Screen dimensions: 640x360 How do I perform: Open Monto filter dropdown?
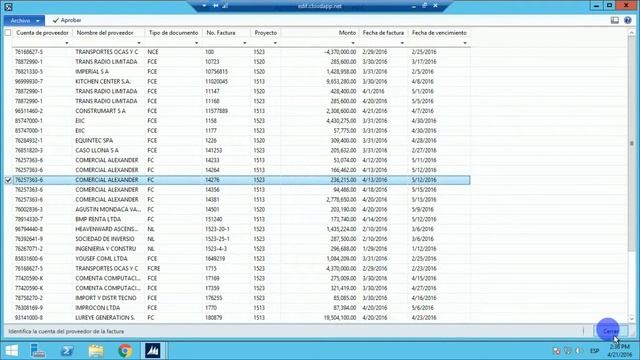click(353, 43)
